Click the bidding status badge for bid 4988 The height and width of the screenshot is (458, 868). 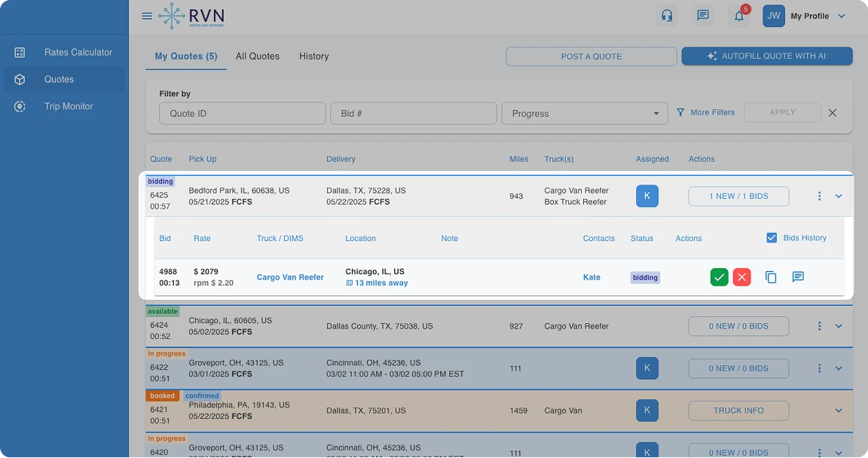click(645, 278)
